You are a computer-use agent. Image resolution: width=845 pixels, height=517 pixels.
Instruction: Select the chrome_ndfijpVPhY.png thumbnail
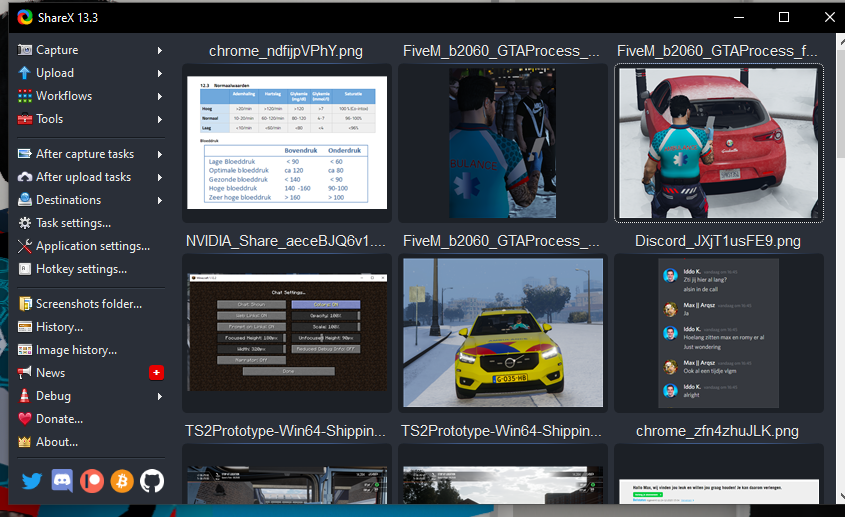(286, 142)
